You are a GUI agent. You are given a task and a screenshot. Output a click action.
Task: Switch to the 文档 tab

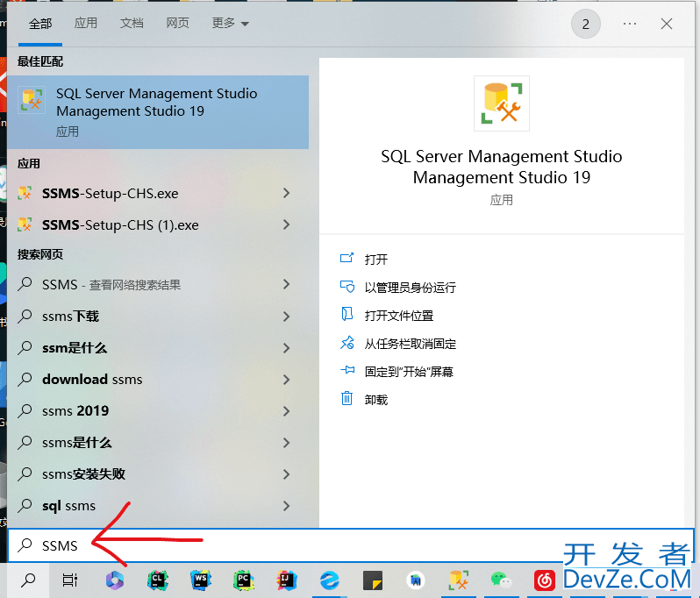coord(132,23)
